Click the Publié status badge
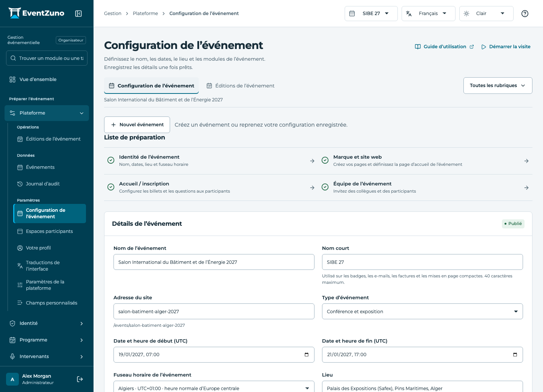 pos(513,224)
